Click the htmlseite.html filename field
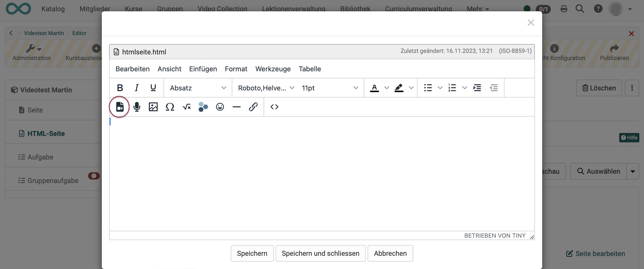This screenshot has height=269, width=644. (144, 52)
